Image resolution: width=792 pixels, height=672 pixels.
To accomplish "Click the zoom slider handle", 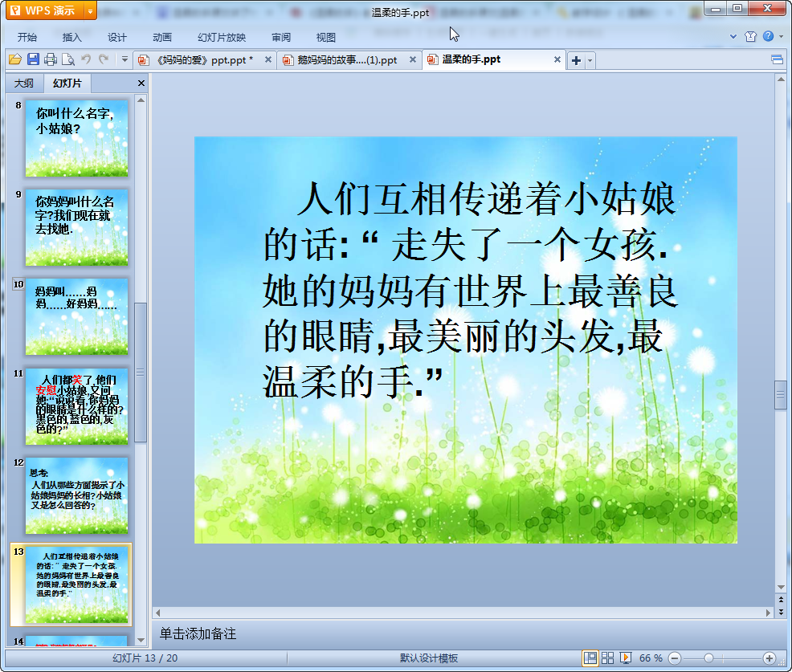I will [708, 658].
